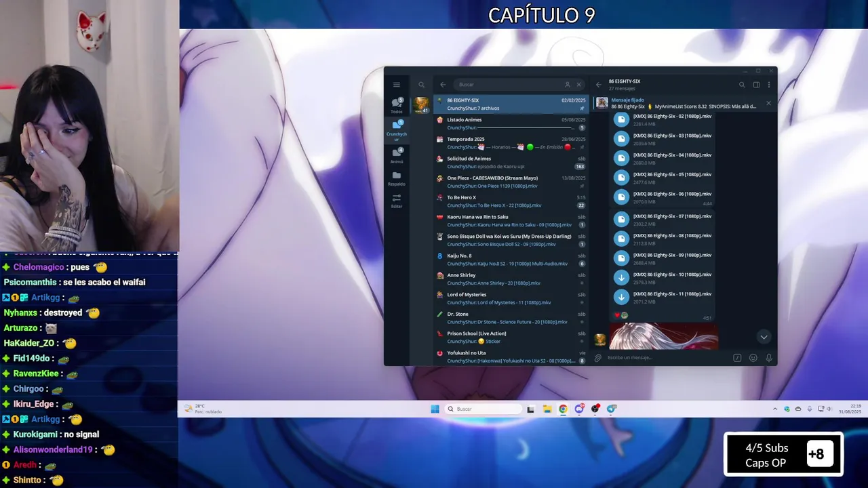Open Solicitud de Animes topic
This screenshot has height=488, width=868.
(x=511, y=162)
